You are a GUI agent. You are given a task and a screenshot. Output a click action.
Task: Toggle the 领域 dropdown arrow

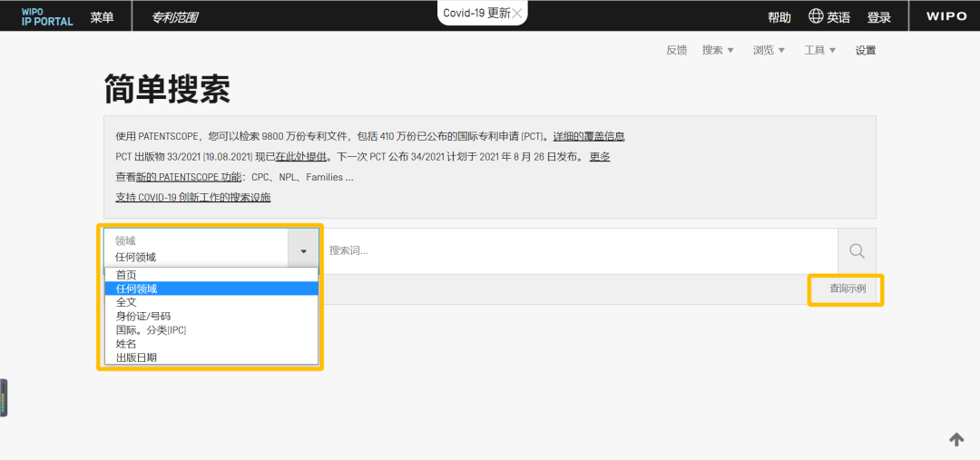[x=304, y=250]
